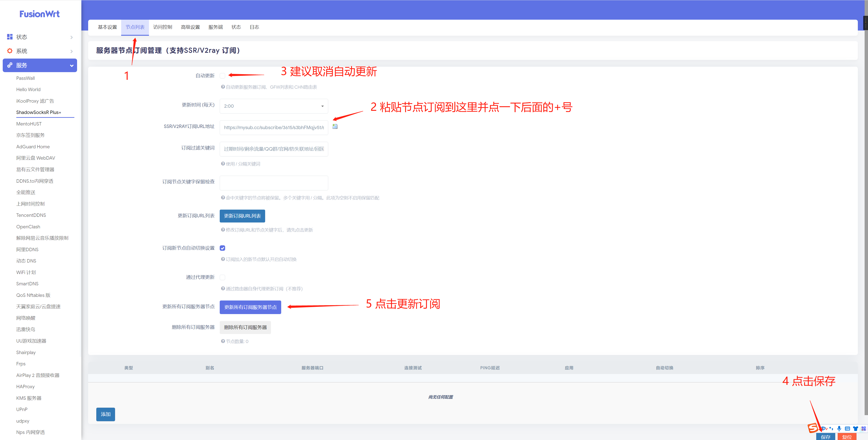Focus the 订阅节点关键字保留检查 input field
Image resolution: width=868 pixels, height=440 pixels.
pyautogui.click(x=274, y=183)
